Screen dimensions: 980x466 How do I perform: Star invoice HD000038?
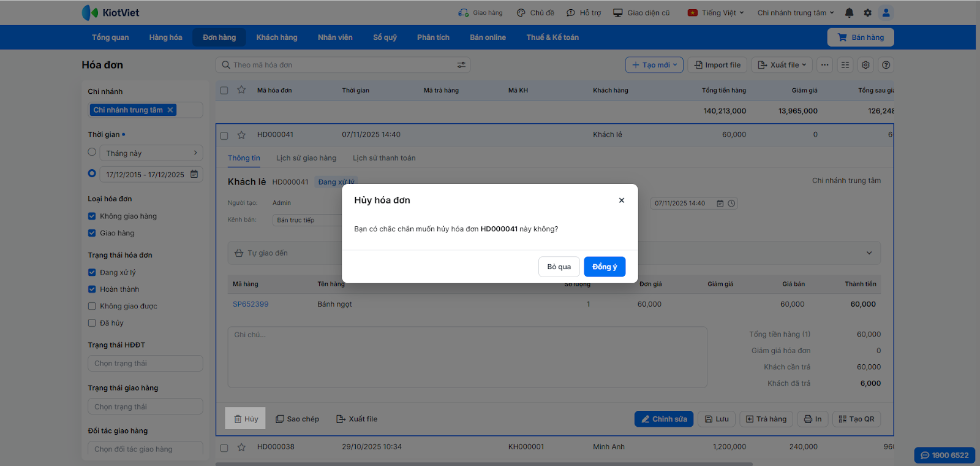point(241,447)
